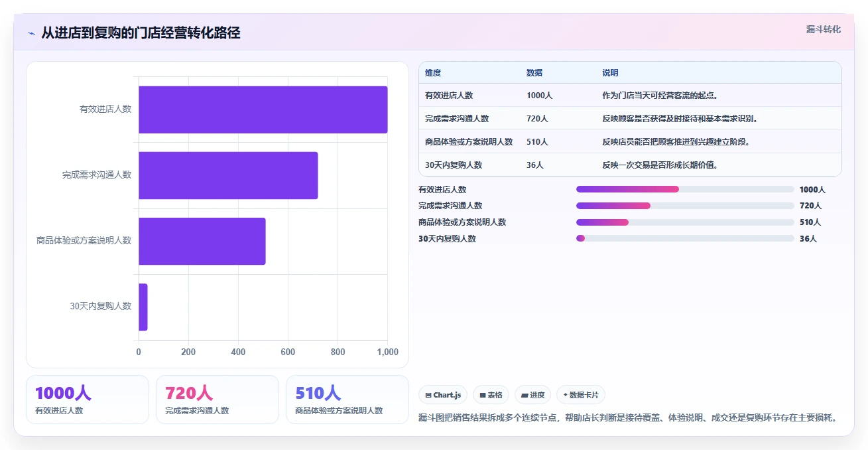The height and width of the screenshot is (450, 868).
Task: Click description 反映顾客是否获得及时接待和基本需求识别
Action: (680, 119)
